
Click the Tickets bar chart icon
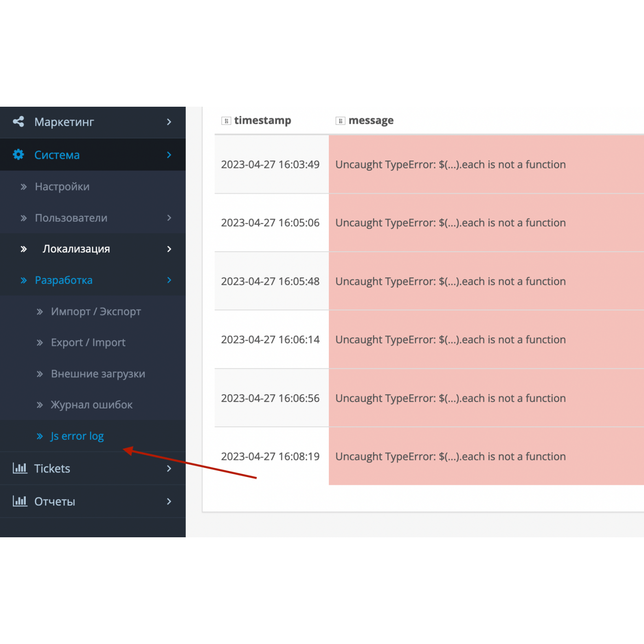[x=20, y=468]
